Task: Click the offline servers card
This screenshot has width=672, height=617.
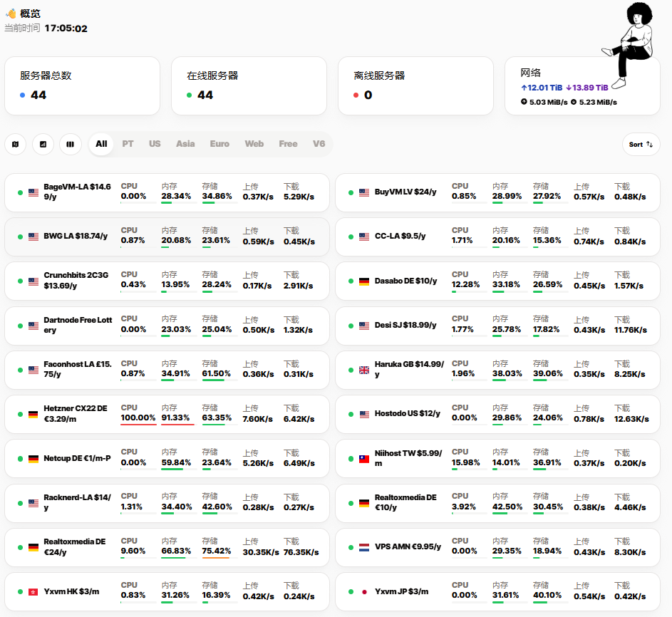Action: pos(415,85)
